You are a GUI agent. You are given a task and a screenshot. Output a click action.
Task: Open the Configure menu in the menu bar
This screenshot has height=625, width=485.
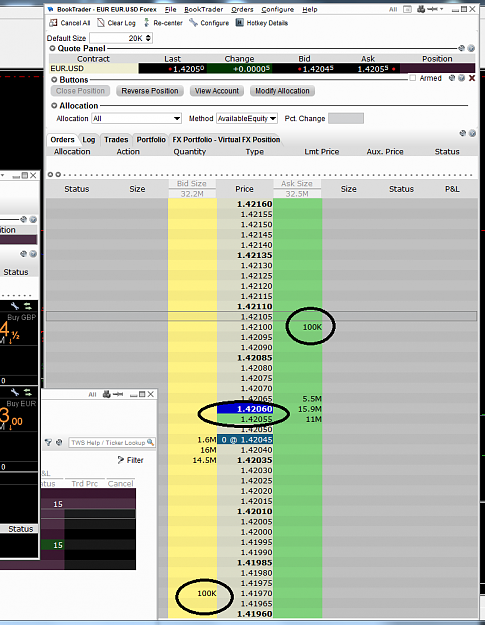pyautogui.click(x=277, y=9)
